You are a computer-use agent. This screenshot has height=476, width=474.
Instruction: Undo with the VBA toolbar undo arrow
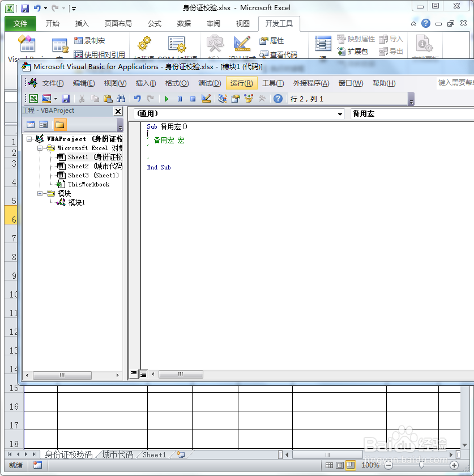tap(138, 99)
